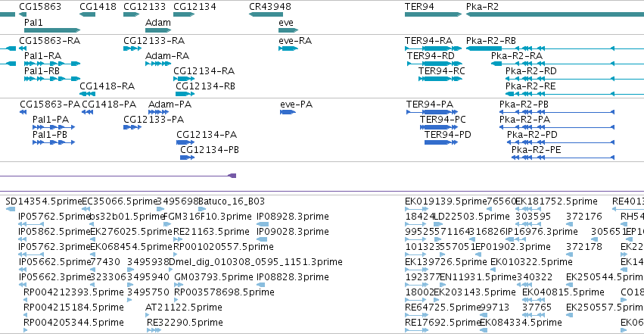Viewport: 644px width, 334px height.
Task: Click the IP08928.3prime EST label
Action: 293,217
